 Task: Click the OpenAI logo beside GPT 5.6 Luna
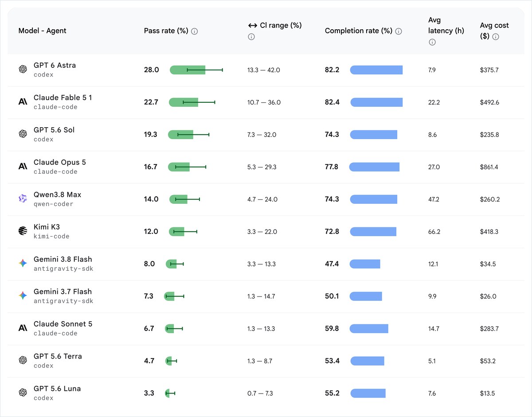point(23,393)
